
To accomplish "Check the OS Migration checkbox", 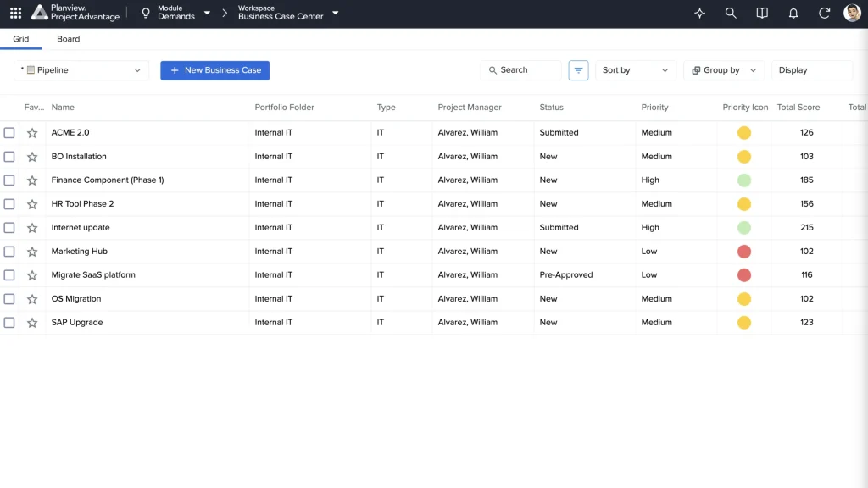I will pyautogui.click(x=9, y=299).
